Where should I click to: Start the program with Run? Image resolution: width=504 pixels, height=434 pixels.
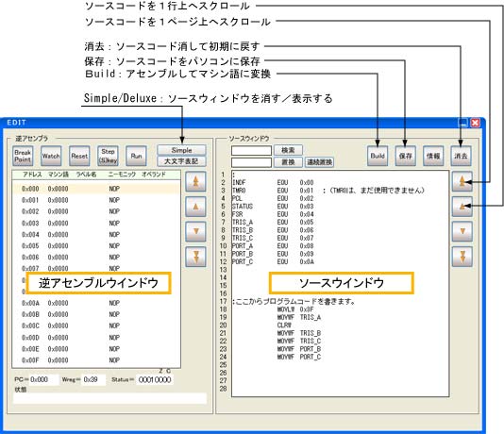coord(136,156)
